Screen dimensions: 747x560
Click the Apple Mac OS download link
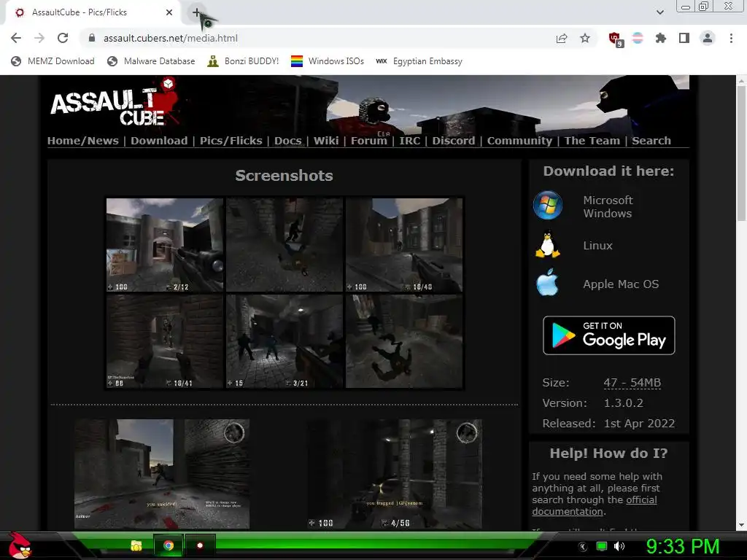(621, 284)
